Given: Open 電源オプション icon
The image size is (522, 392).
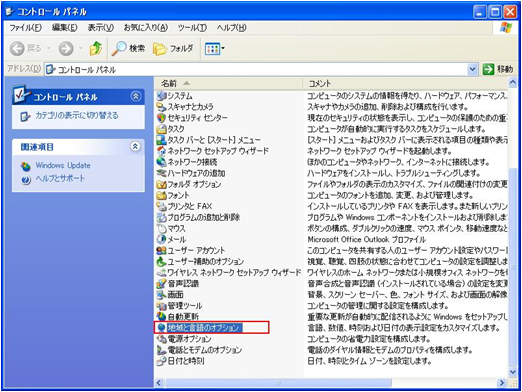Looking at the screenshot, I should tap(162, 339).
